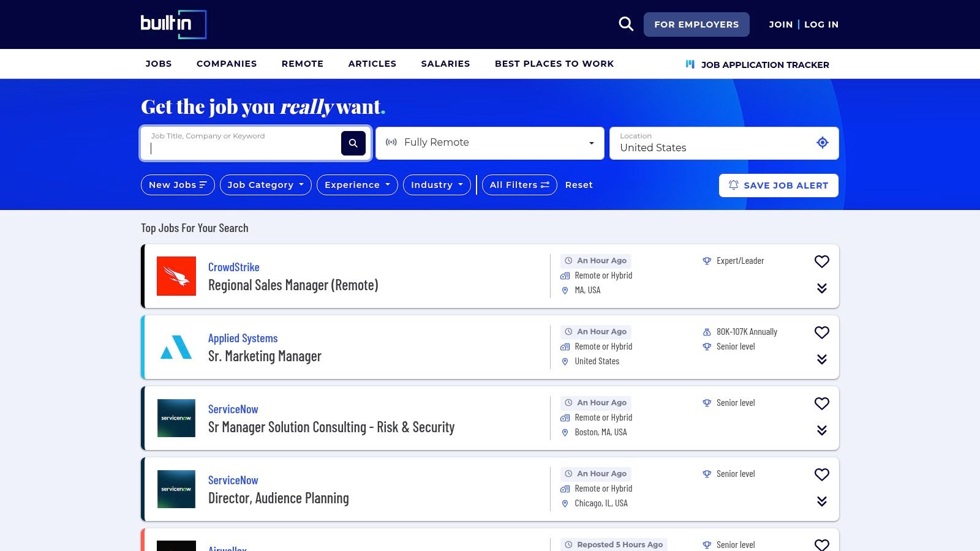Image resolution: width=980 pixels, height=551 pixels.
Task: Heart the Director, Audience Planning job
Action: (821, 474)
